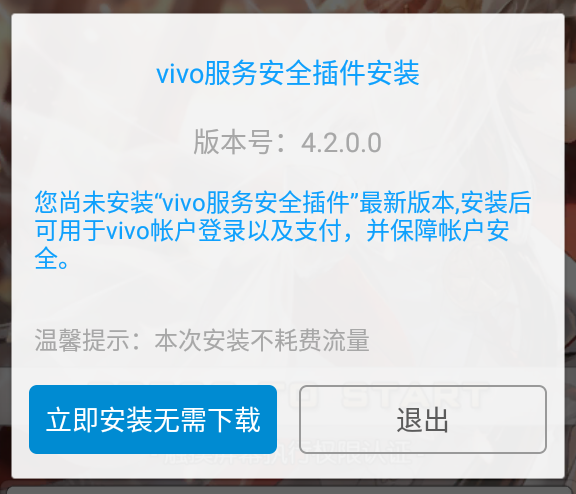576x494 pixels.
Task: Click the word vivo in dialog title
Action: (180, 74)
